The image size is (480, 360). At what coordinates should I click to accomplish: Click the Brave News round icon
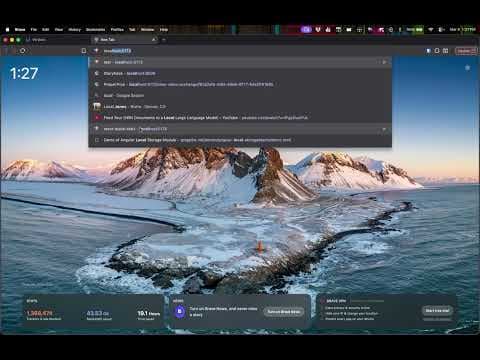(180, 312)
